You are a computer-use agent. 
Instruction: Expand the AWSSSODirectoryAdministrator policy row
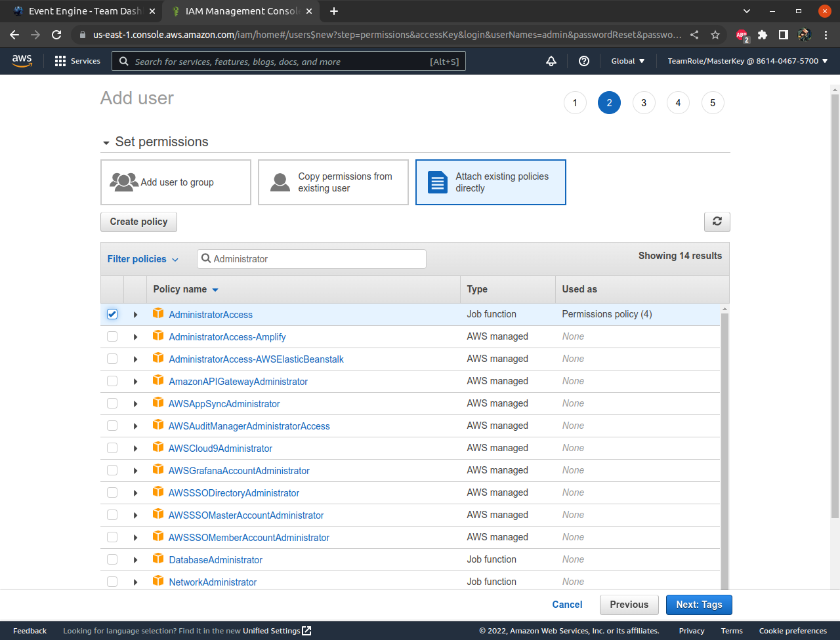click(135, 493)
